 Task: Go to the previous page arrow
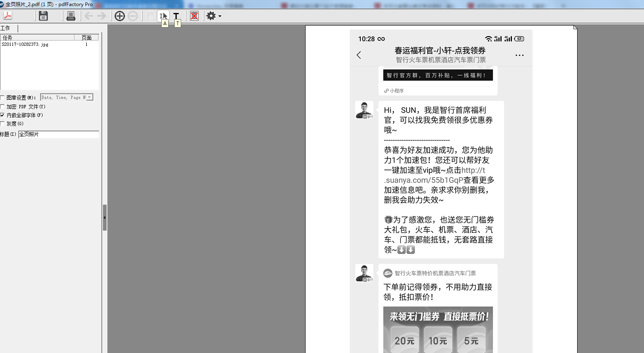pyautogui.click(x=89, y=16)
